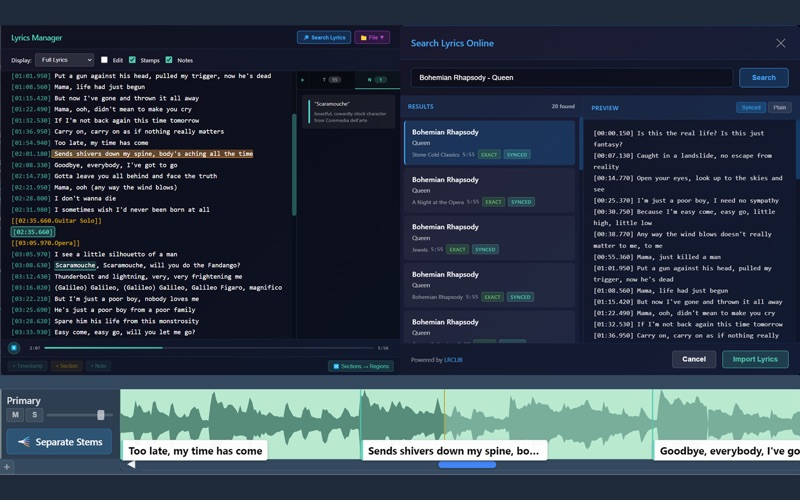Click the Search Lyrics button in Lyrics Manager
Viewport: 800px width, 500px height.
[x=324, y=37]
